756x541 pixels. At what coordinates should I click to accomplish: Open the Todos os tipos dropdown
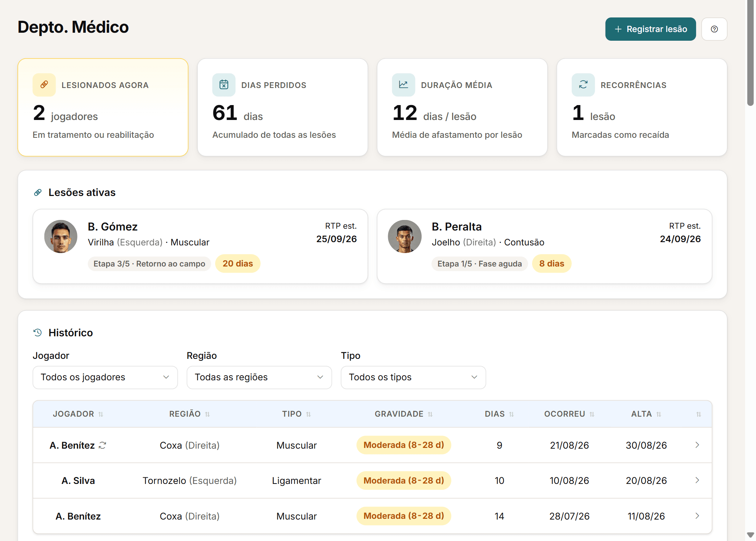(x=413, y=377)
